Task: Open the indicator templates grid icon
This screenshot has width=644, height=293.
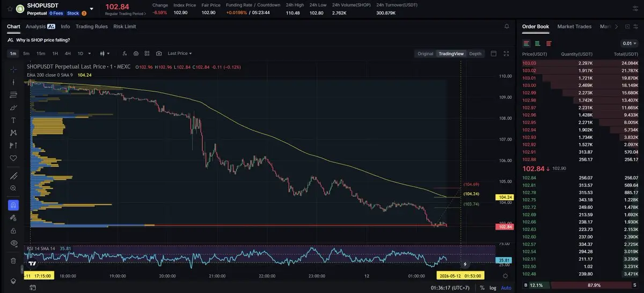Action: pyautogui.click(x=147, y=54)
